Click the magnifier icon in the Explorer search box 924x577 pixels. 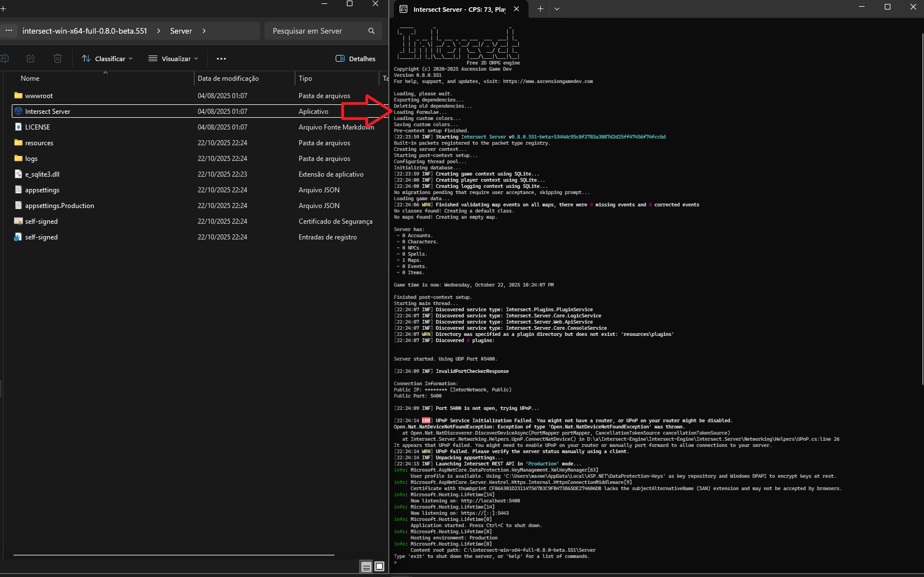(x=372, y=31)
